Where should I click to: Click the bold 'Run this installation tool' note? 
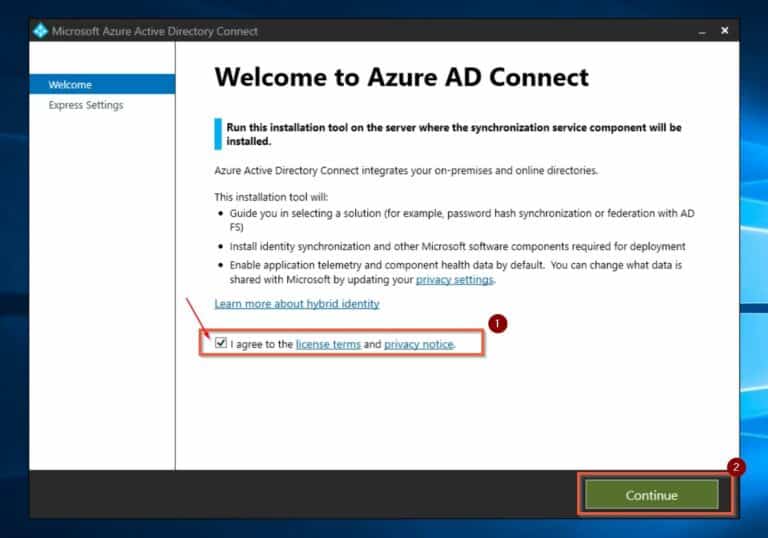click(x=454, y=134)
